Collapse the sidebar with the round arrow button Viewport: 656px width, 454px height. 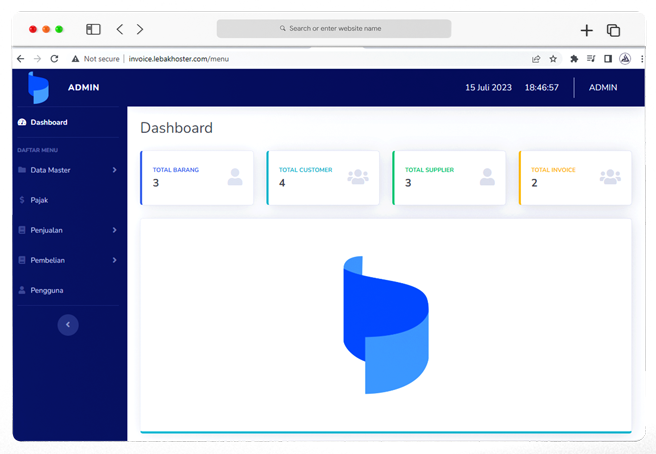68,325
